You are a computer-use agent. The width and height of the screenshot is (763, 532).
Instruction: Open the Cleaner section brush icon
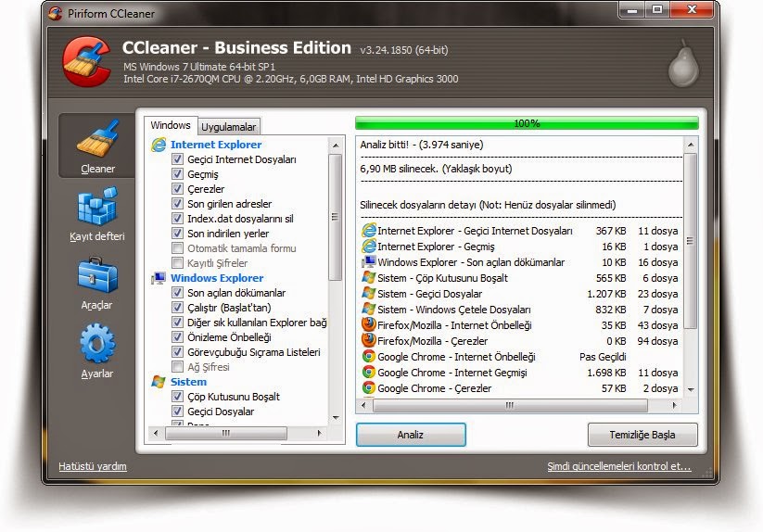[x=97, y=139]
